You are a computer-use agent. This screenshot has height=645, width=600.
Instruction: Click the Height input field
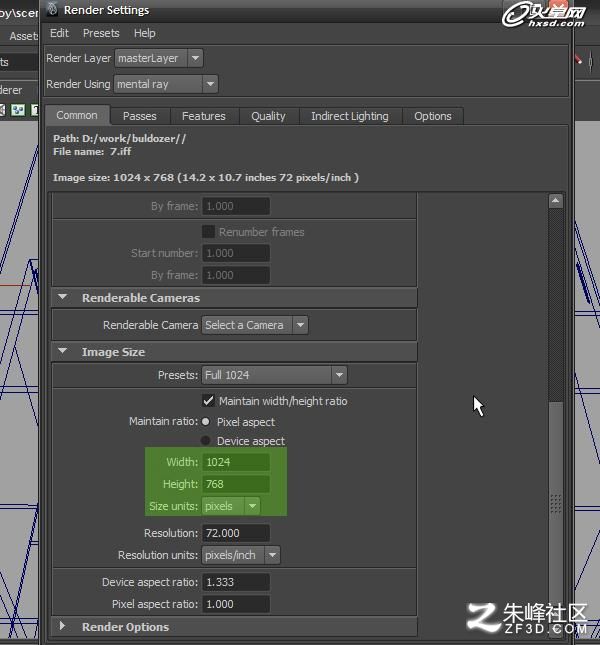(236, 484)
